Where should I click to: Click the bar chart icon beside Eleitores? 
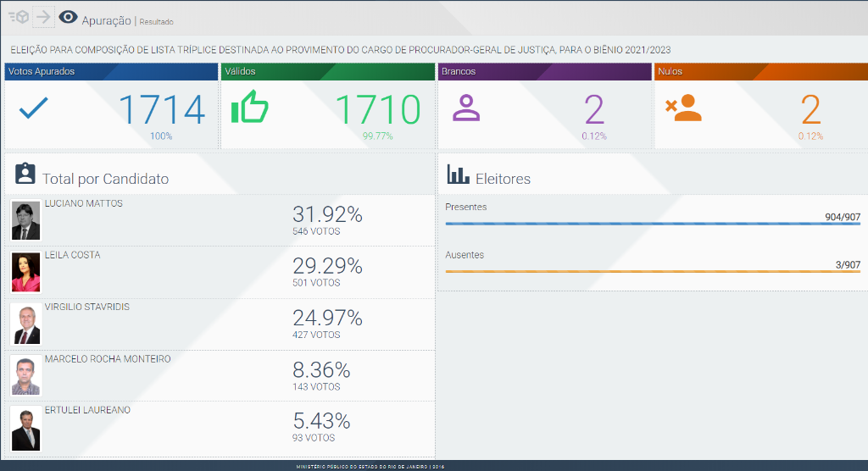click(x=459, y=175)
